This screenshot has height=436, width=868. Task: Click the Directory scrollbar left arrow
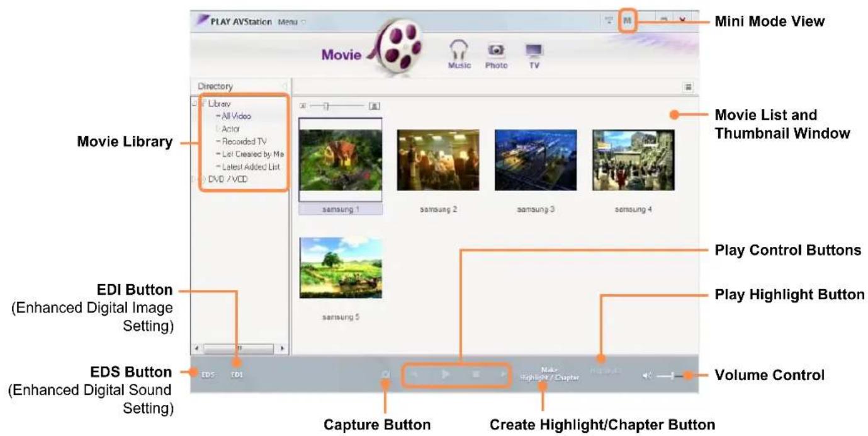(x=196, y=347)
